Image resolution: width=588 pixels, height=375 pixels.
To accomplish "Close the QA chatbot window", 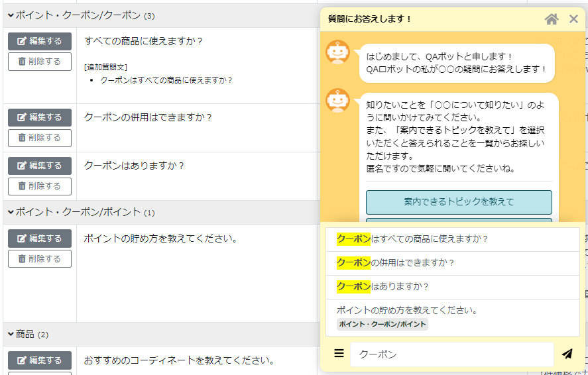I will point(573,19).
